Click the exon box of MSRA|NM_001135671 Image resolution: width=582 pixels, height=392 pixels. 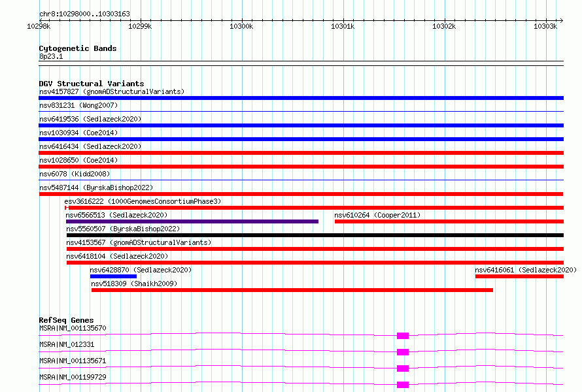[403, 368]
